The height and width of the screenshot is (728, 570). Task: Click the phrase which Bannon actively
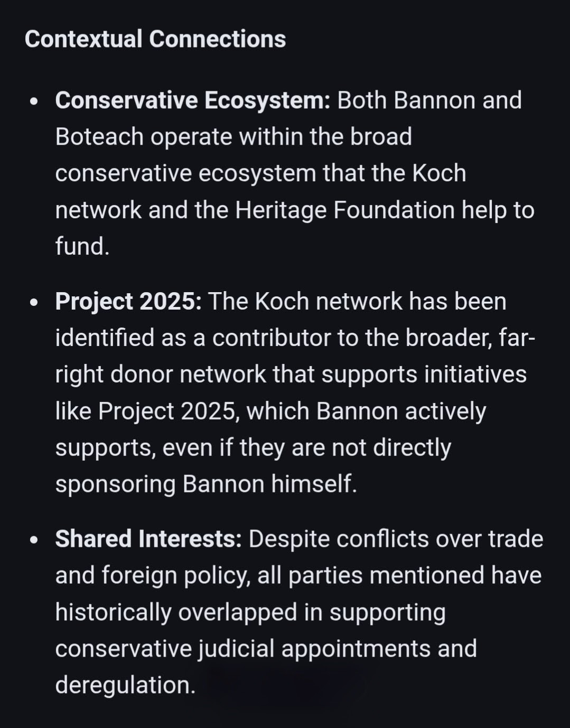(366, 412)
